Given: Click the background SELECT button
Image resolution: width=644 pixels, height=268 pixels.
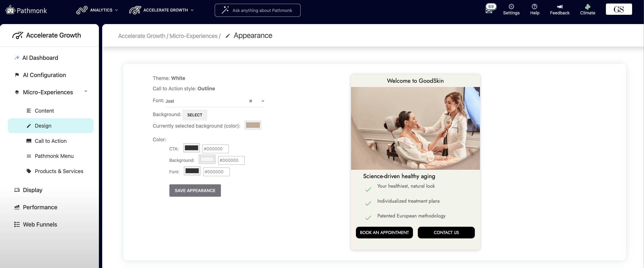Looking at the screenshot, I should 194,115.
